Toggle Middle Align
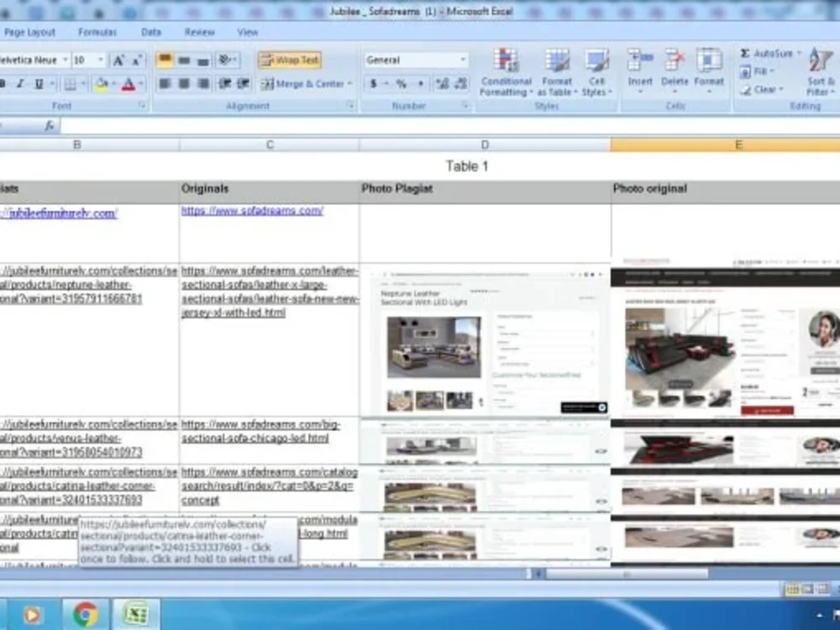This screenshot has height=630, width=840. point(184,60)
